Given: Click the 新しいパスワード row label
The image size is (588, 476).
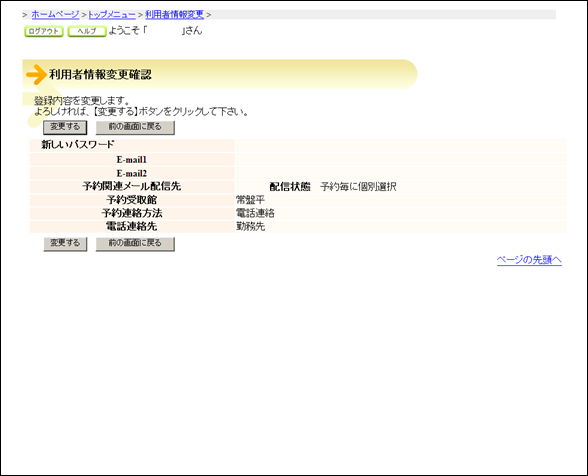Looking at the screenshot, I should pyautogui.click(x=78, y=144).
